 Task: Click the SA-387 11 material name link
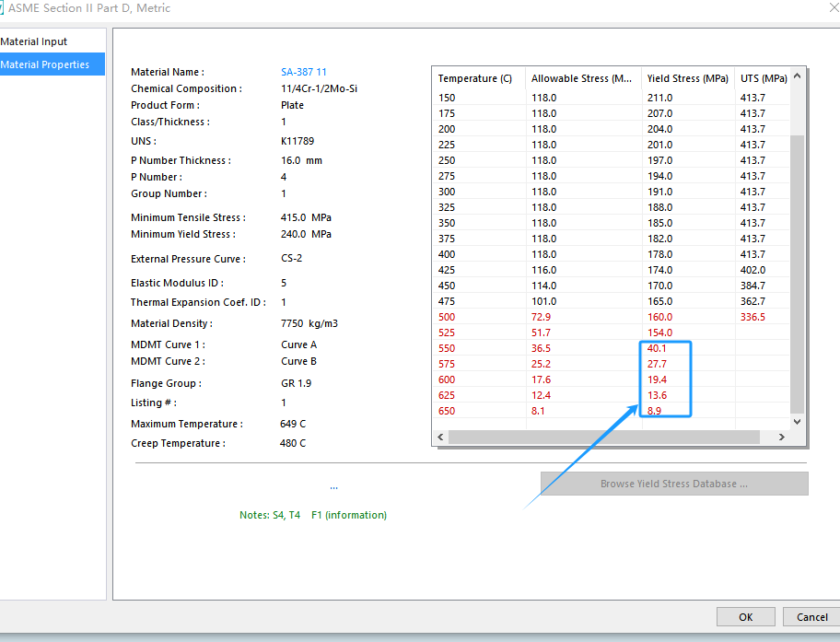point(303,72)
